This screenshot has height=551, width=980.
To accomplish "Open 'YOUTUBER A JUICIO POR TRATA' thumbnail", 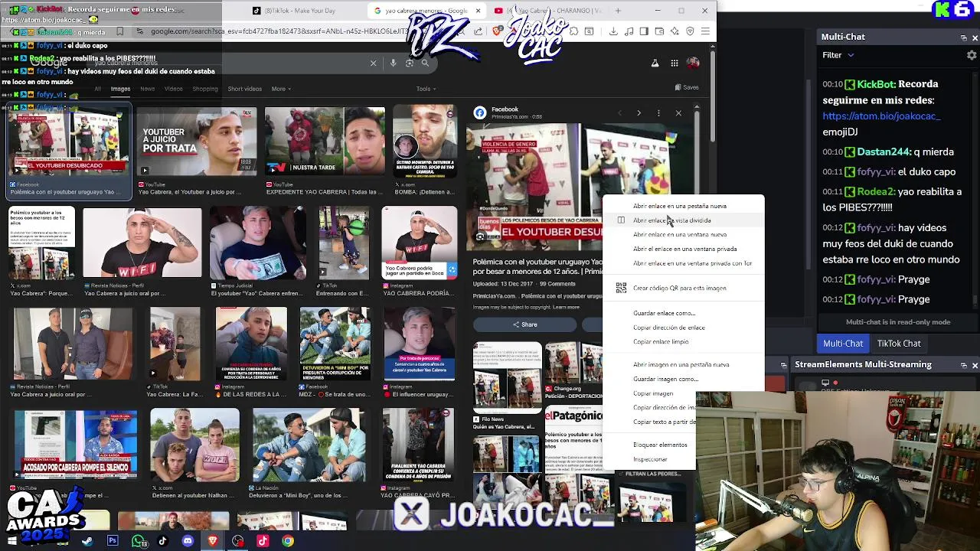I will [198, 141].
